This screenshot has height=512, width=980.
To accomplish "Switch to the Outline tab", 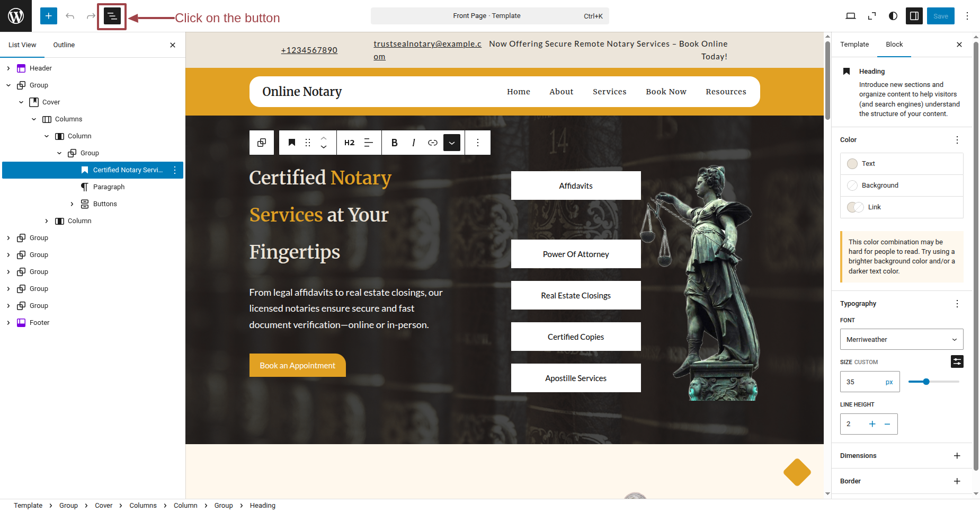I will coord(64,45).
